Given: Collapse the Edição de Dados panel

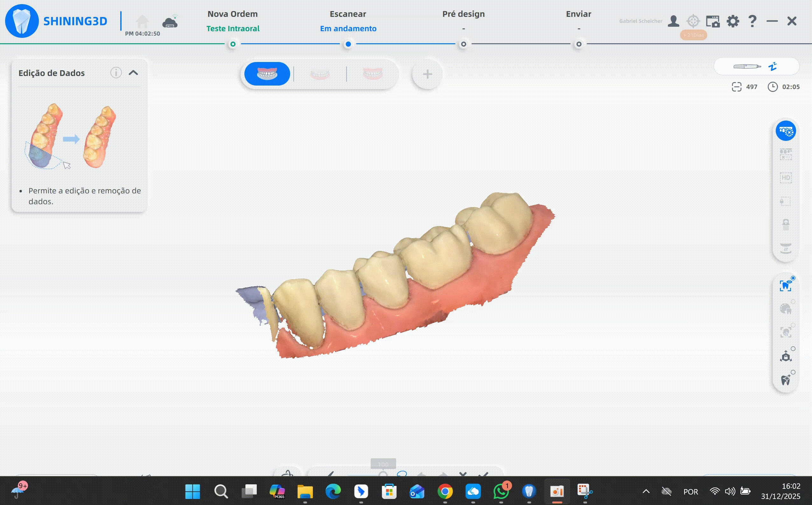Looking at the screenshot, I should pyautogui.click(x=133, y=73).
